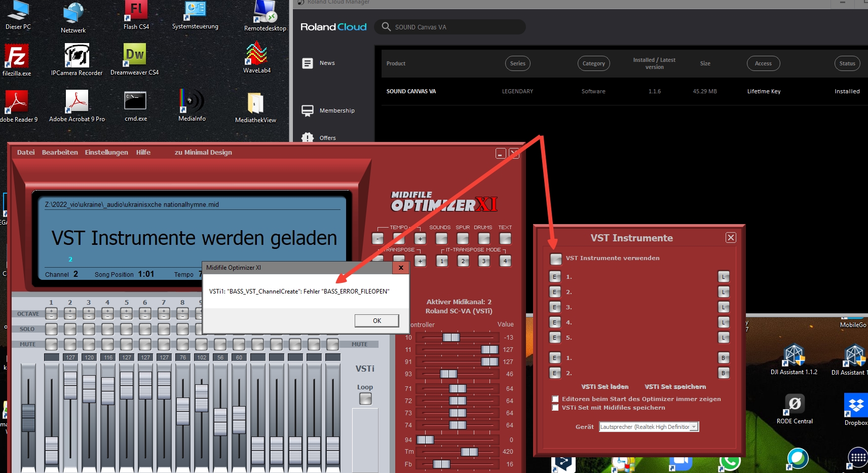Open the Dreamweaver CS4 desktop icon
This screenshot has height=473, width=868.
[134, 59]
